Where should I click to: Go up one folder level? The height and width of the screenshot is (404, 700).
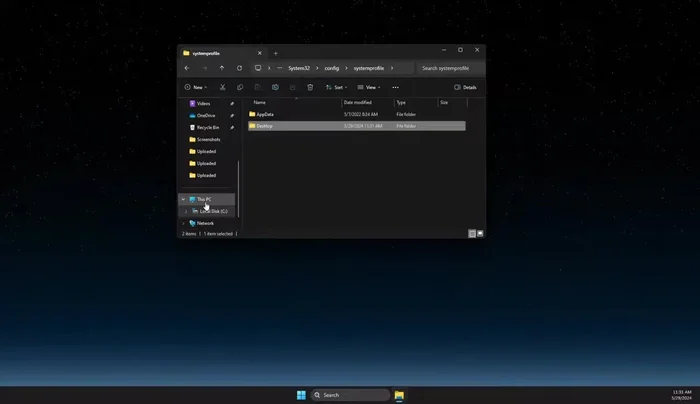point(222,68)
